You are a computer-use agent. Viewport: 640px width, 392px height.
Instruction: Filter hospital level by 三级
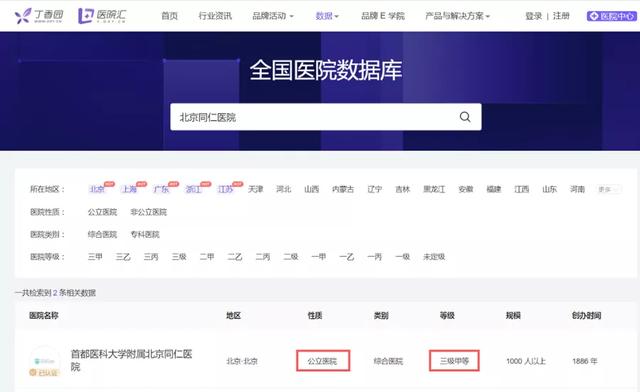[x=179, y=257]
